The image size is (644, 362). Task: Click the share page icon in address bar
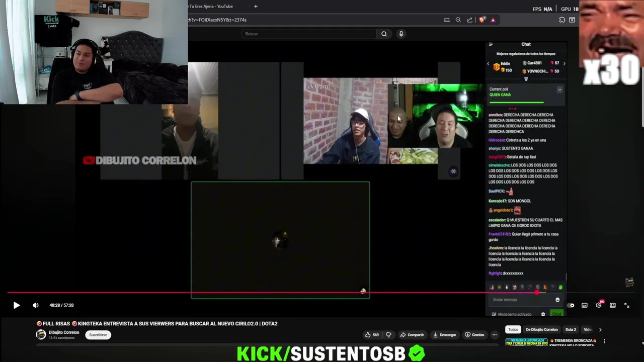470,20
